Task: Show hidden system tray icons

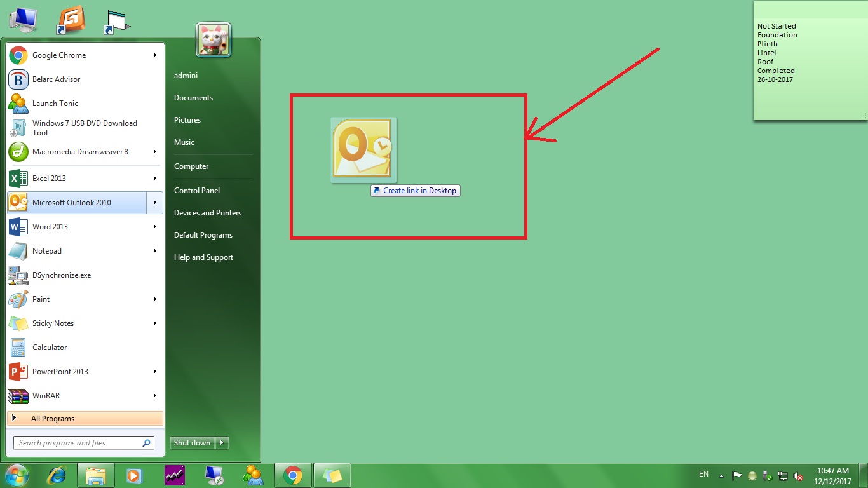Action: (721, 475)
